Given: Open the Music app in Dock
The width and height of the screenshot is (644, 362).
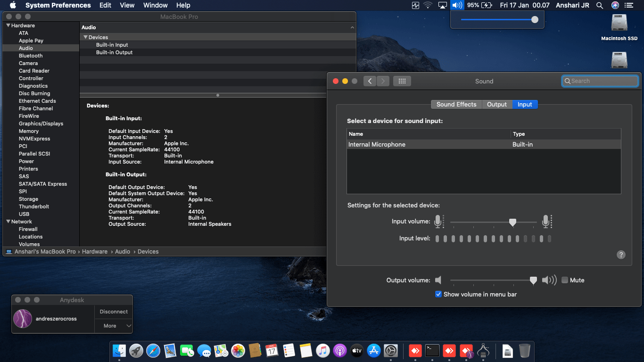Looking at the screenshot, I should pyautogui.click(x=322, y=351).
